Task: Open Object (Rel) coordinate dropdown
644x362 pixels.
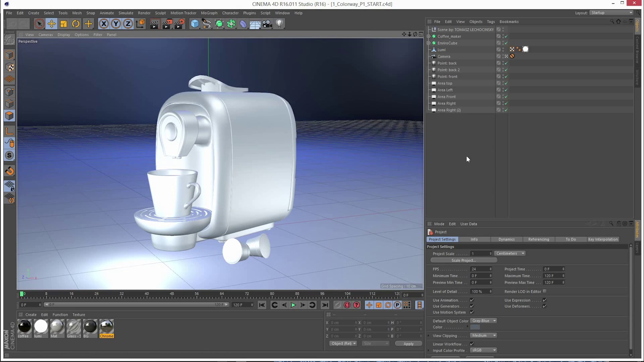Action: (343, 344)
